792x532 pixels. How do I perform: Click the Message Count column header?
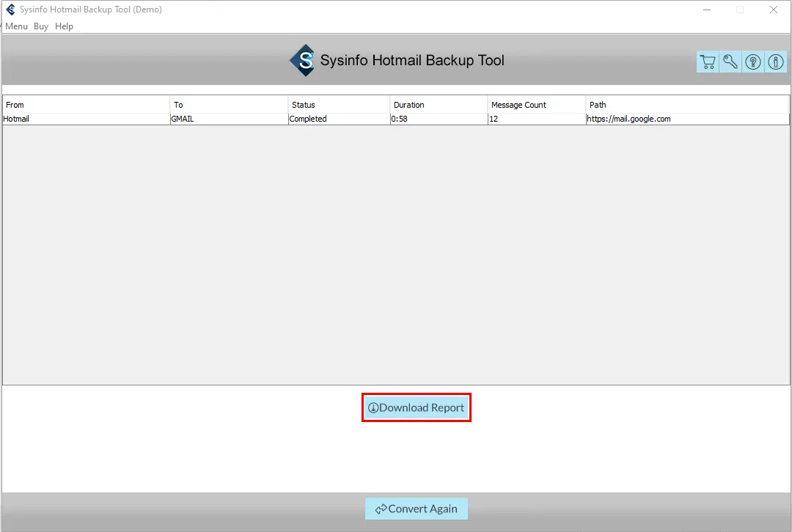537,105
